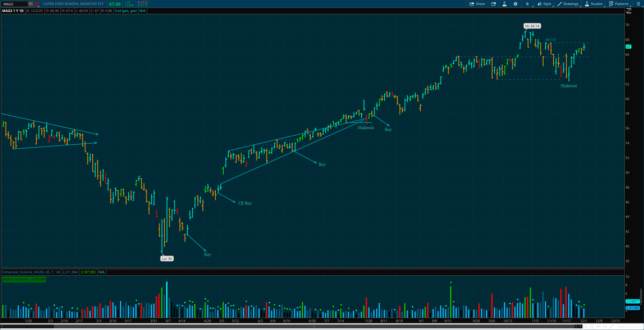This screenshot has width=644, height=330.
Task: Open chart settings with the gear icon
Action: (x=515, y=3)
